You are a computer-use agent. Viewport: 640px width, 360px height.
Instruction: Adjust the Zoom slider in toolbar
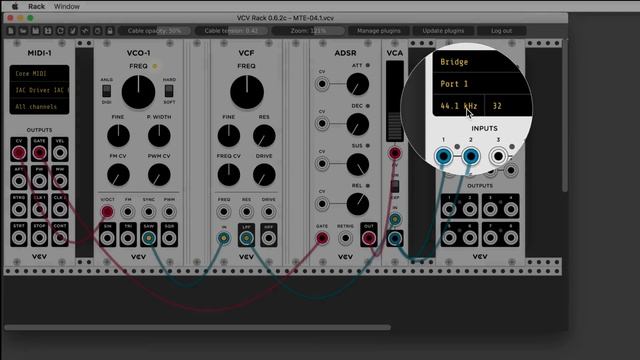(308, 31)
